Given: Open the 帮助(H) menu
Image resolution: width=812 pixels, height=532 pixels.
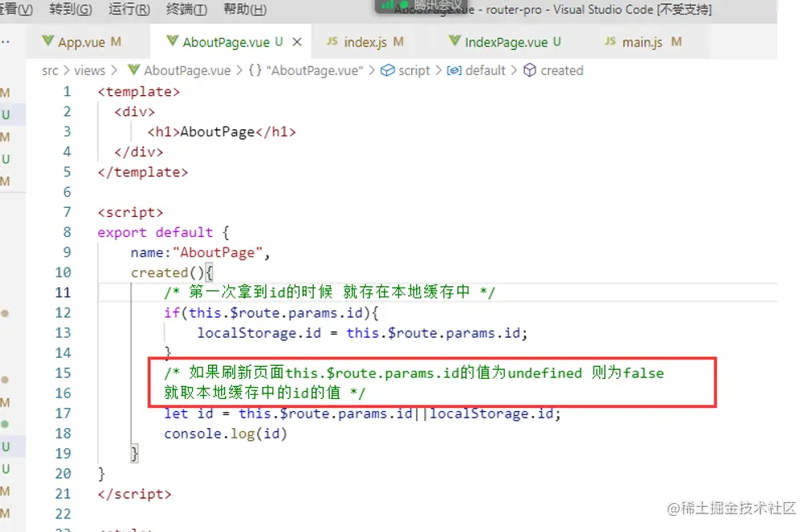Looking at the screenshot, I should tap(245, 10).
